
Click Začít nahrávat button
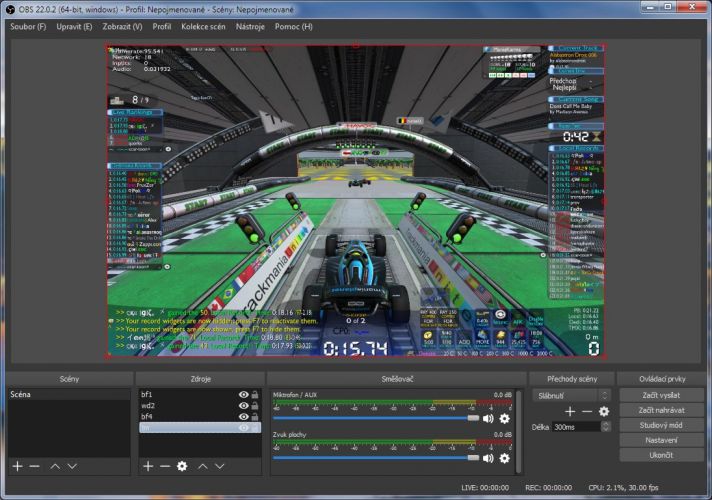pos(661,410)
